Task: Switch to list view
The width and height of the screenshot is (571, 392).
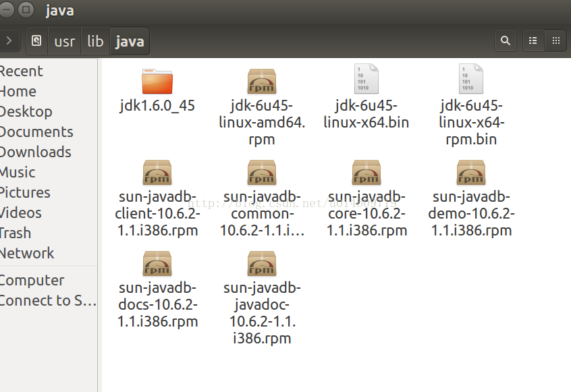Action: tap(533, 40)
